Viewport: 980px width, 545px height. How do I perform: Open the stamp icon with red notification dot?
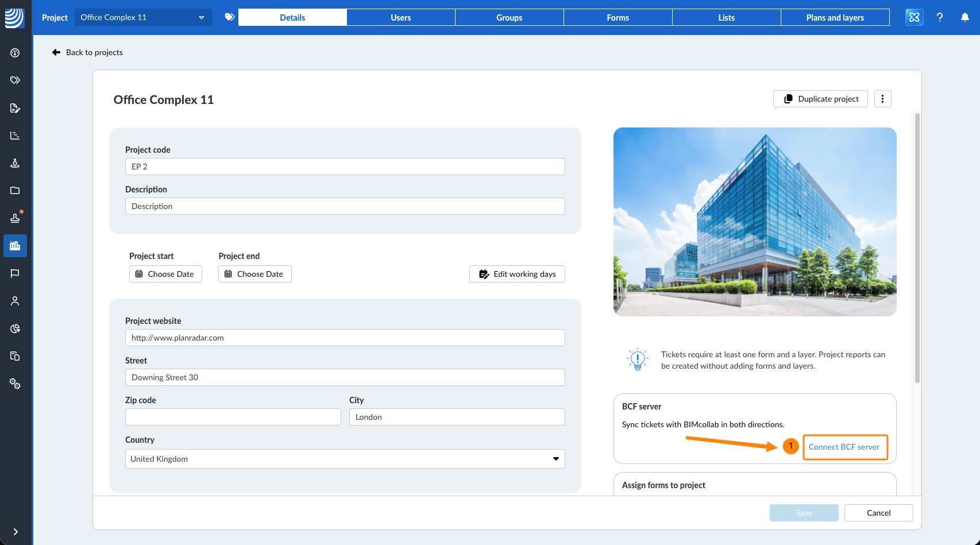(15, 218)
